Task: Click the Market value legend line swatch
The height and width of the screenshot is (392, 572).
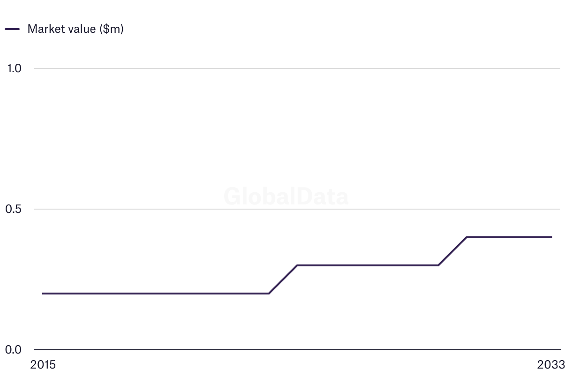Action: click(12, 29)
